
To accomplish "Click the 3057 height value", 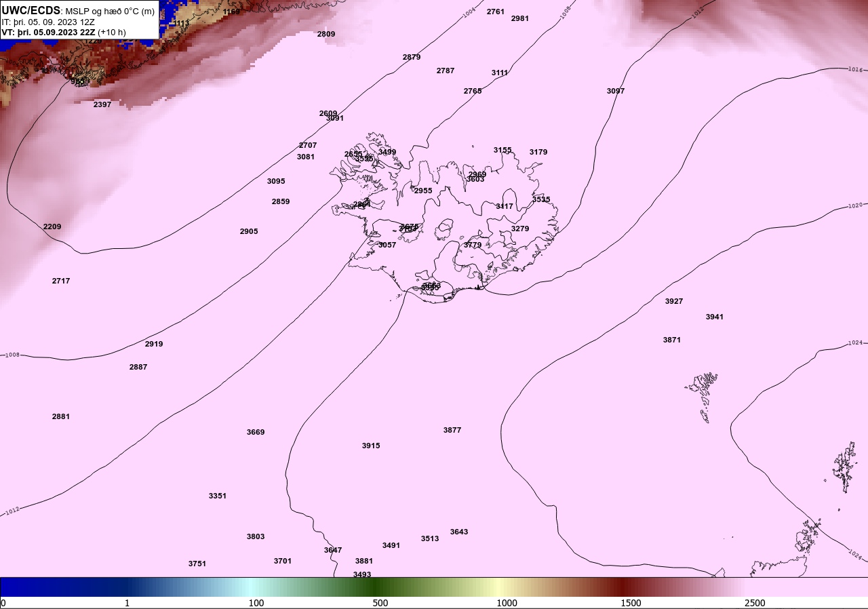I will pos(387,245).
